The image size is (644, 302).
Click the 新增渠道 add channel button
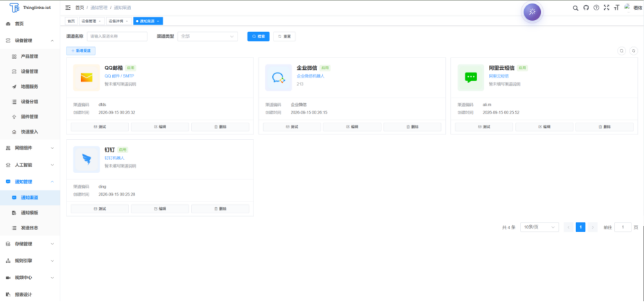pos(81,51)
